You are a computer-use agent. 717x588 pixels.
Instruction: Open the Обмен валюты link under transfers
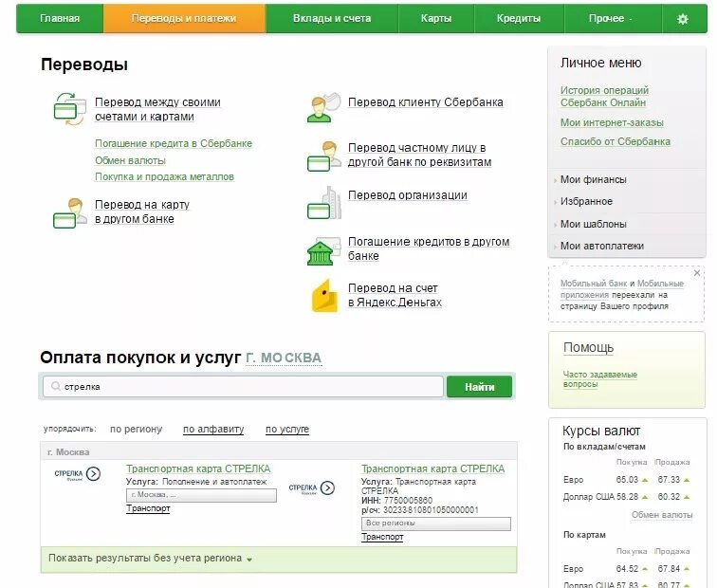(x=130, y=160)
